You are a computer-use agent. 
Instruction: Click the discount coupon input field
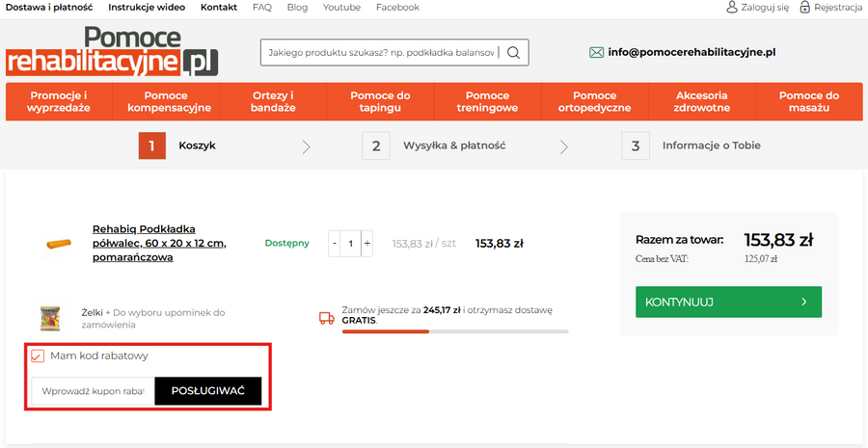coord(93,391)
